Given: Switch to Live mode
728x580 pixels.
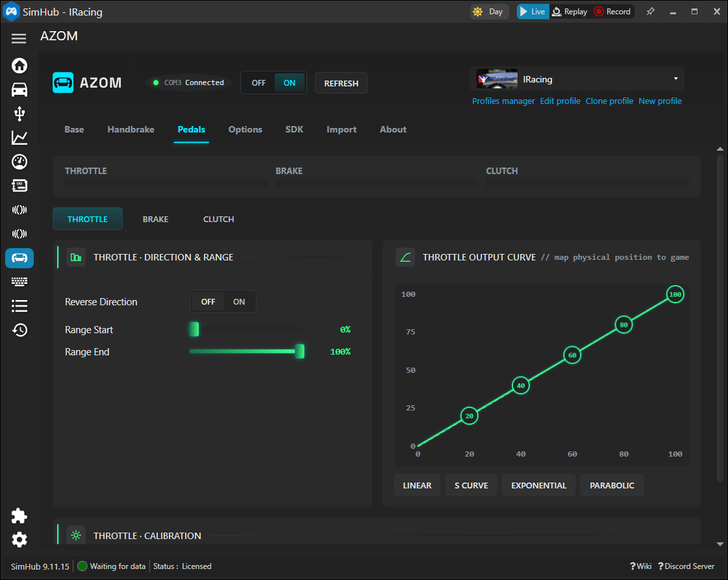Looking at the screenshot, I should pyautogui.click(x=533, y=12).
